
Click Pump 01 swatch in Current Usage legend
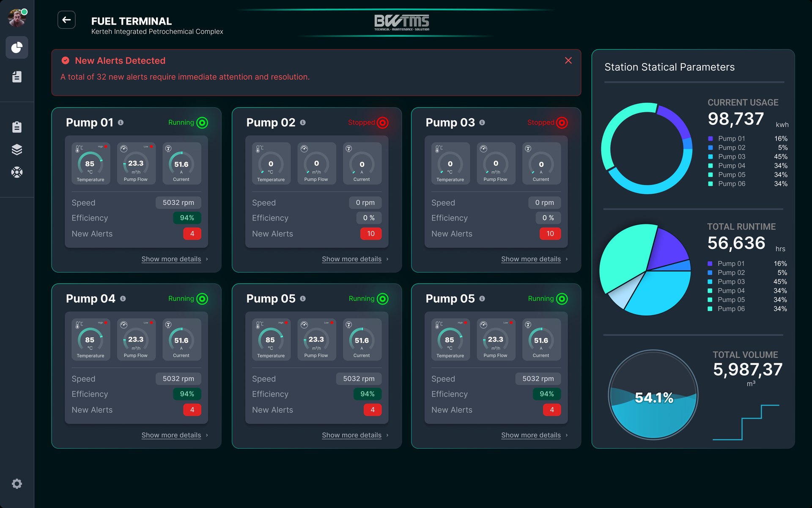[710, 138]
